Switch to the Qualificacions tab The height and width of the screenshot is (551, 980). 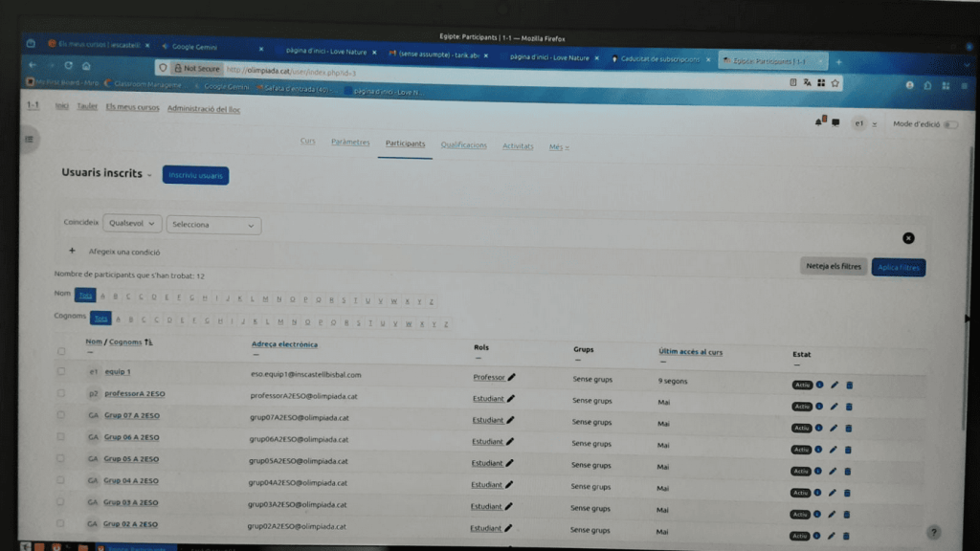463,145
